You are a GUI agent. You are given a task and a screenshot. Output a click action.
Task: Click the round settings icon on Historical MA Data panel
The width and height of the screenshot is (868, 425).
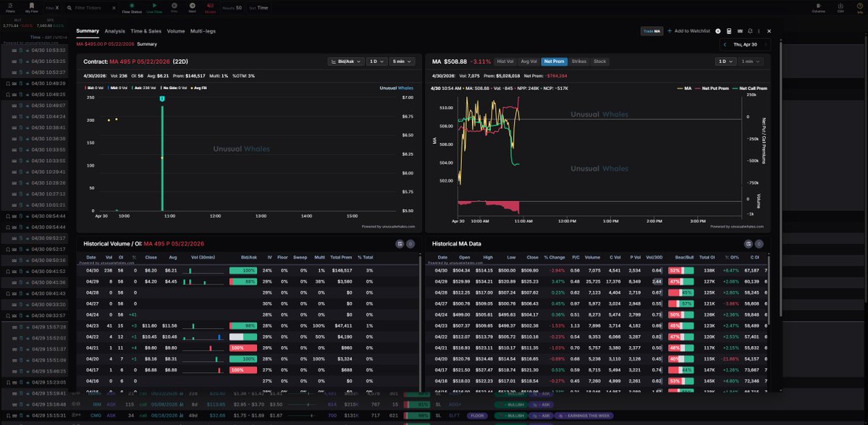[x=759, y=243]
